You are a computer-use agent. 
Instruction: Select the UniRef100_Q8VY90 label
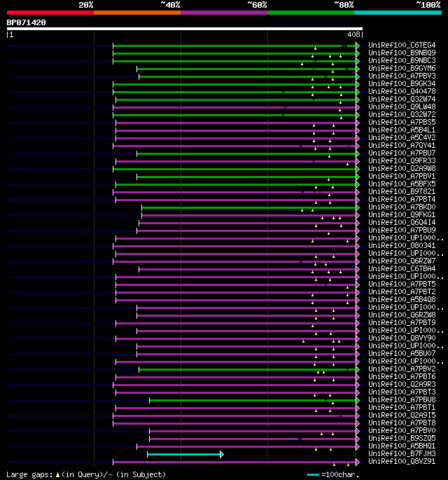coord(402,338)
